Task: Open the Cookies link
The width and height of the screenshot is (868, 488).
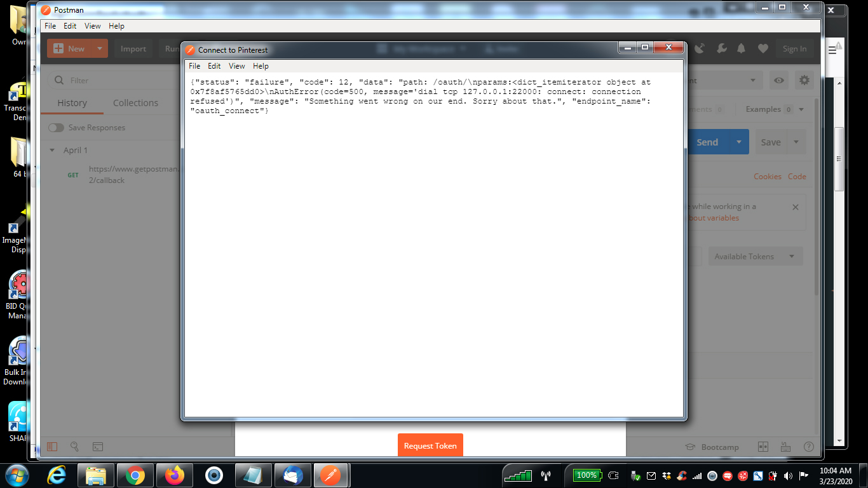Action: pyautogui.click(x=768, y=177)
